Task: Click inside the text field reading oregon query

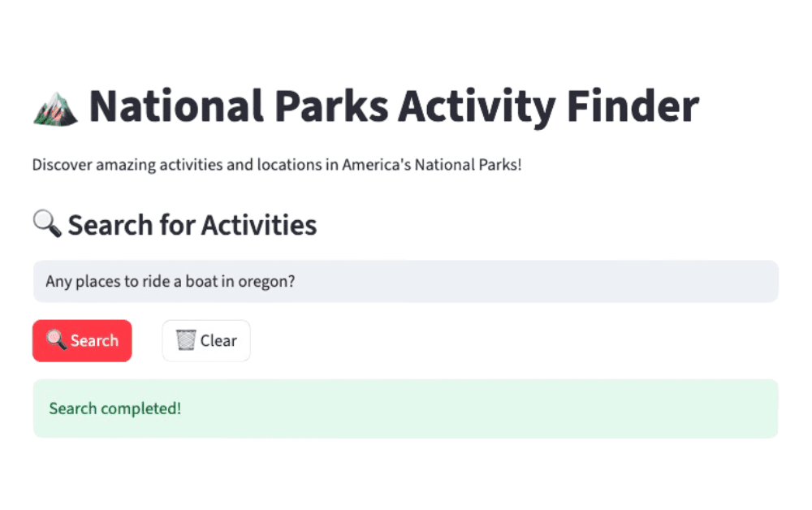Action: 406,281
